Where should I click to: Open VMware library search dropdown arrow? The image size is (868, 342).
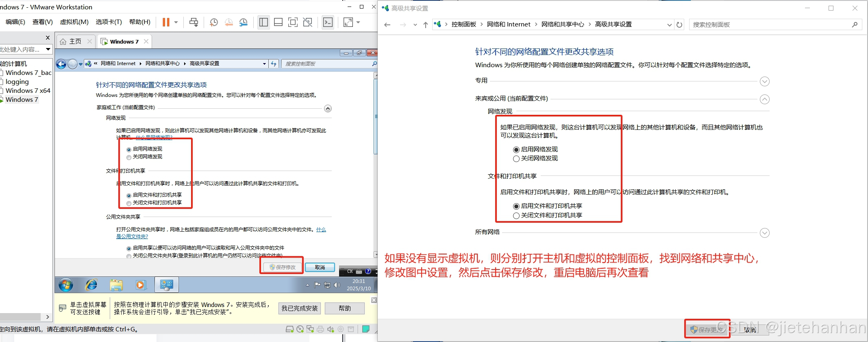48,49
